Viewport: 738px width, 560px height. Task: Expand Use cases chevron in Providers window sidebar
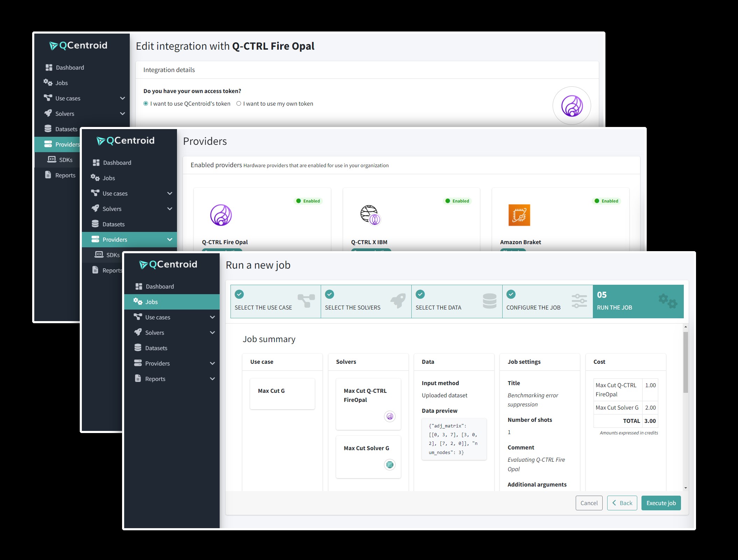click(x=170, y=193)
